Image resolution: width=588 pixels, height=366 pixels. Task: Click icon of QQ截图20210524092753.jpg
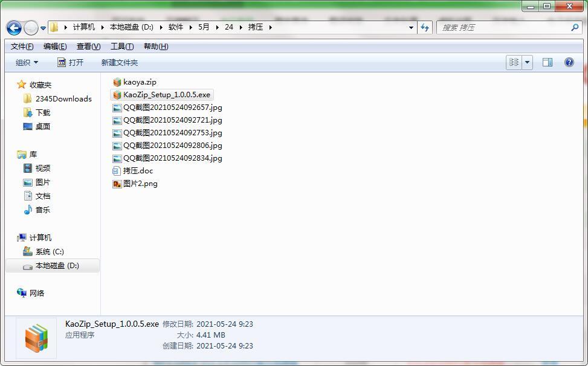click(x=117, y=133)
